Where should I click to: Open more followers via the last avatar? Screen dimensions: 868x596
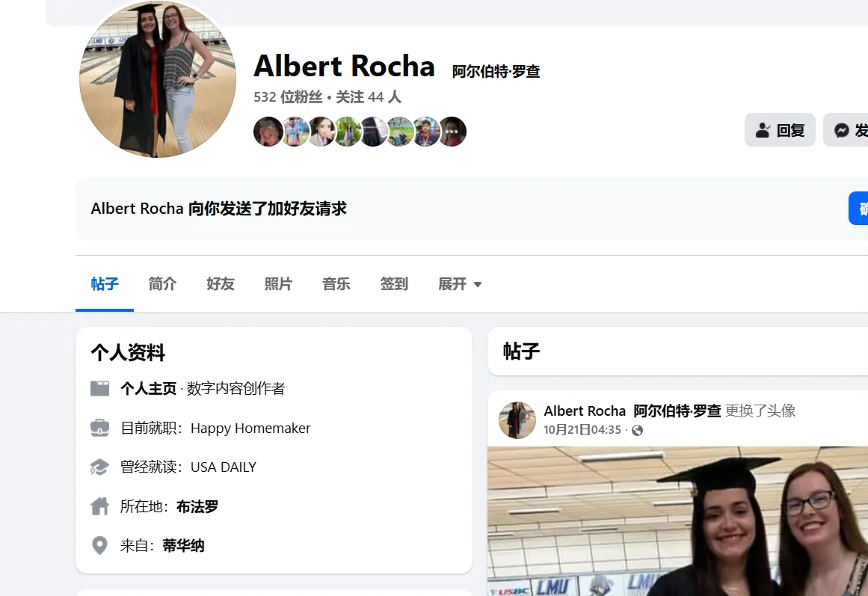[x=452, y=132]
